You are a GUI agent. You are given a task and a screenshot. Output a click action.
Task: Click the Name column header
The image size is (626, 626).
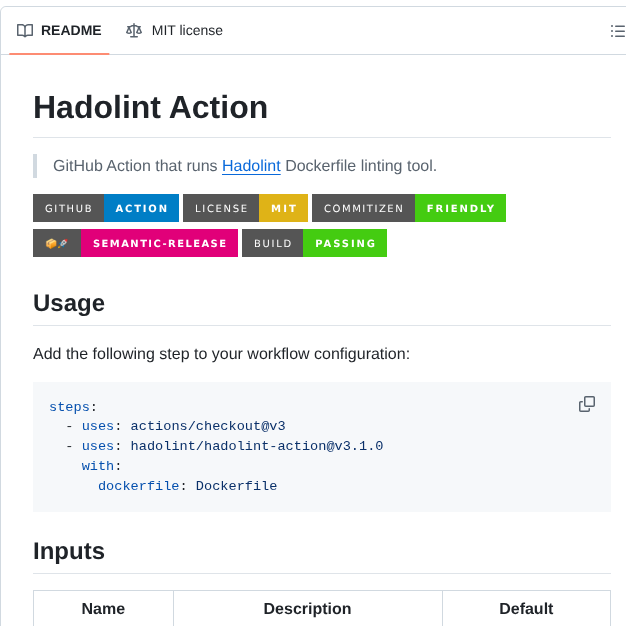[103, 608]
